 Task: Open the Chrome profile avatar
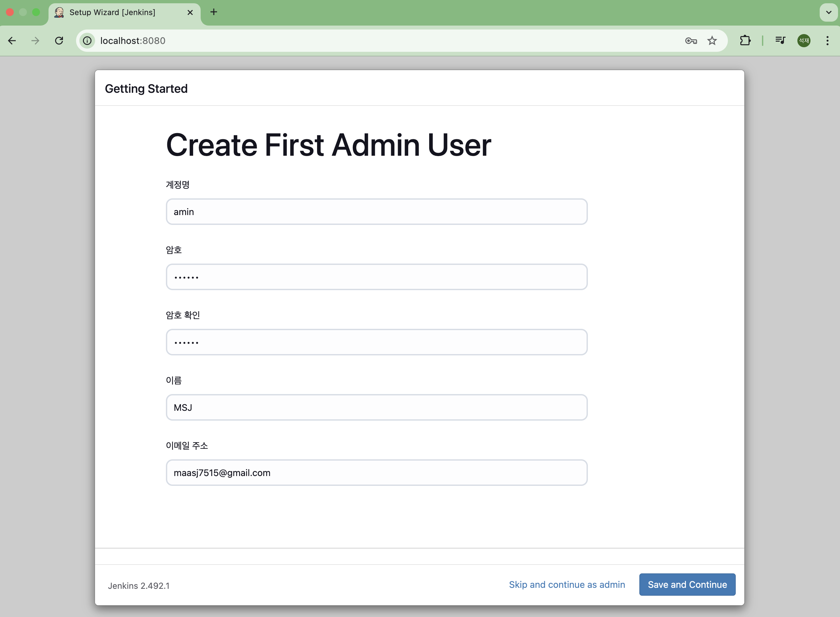coord(803,40)
